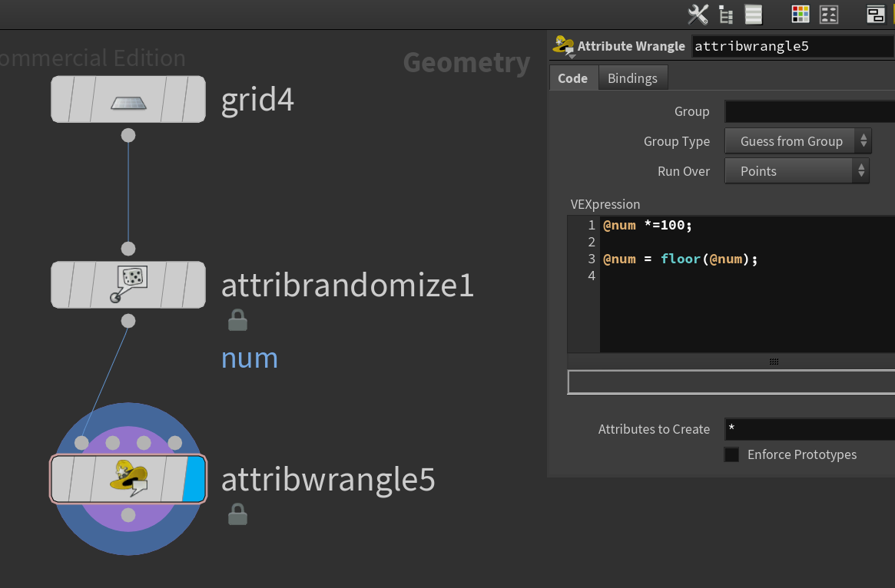Image resolution: width=895 pixels, height=588 pixels.
Task: Toggle the bypass flag on attribwrangle5 node
Action: tap(81, 479)
